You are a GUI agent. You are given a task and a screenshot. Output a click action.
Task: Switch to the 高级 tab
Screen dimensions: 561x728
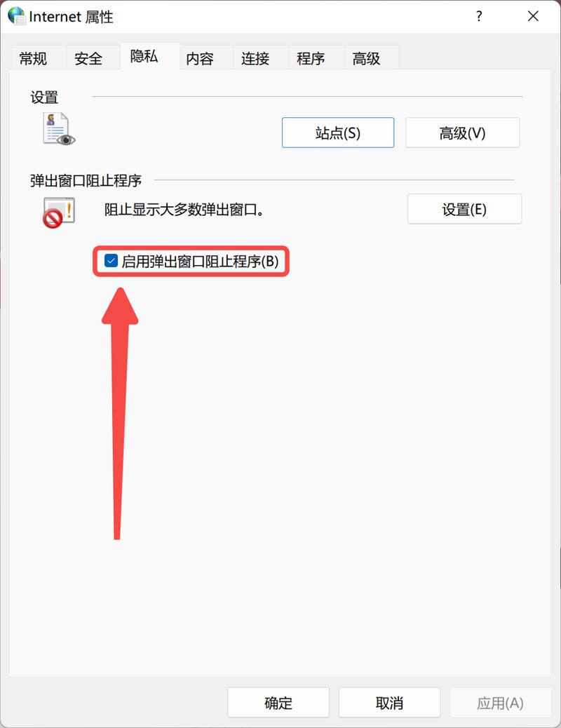tap(367, 58)
